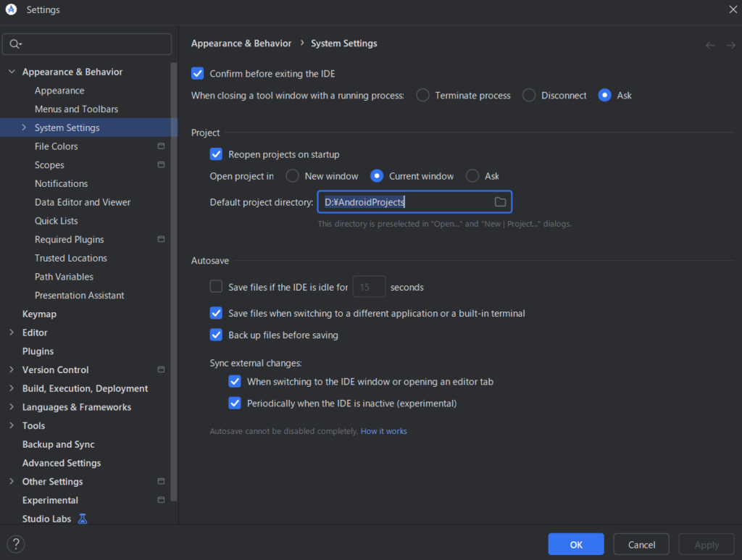Open the Keymap settings page
The height and width of the screenshot is (560, 742).
tap(39, 314)
